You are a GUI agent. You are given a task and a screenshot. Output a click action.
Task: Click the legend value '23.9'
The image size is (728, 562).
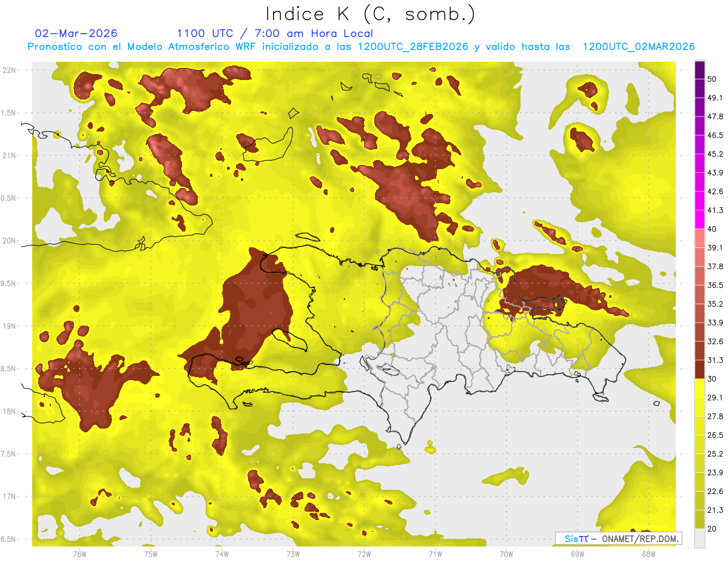(715, 473)
